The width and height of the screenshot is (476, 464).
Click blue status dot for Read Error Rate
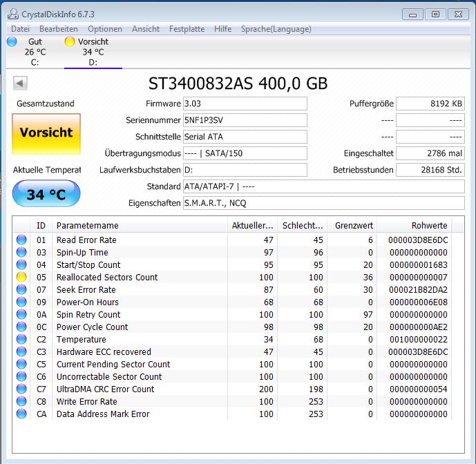tap(21, 240)
